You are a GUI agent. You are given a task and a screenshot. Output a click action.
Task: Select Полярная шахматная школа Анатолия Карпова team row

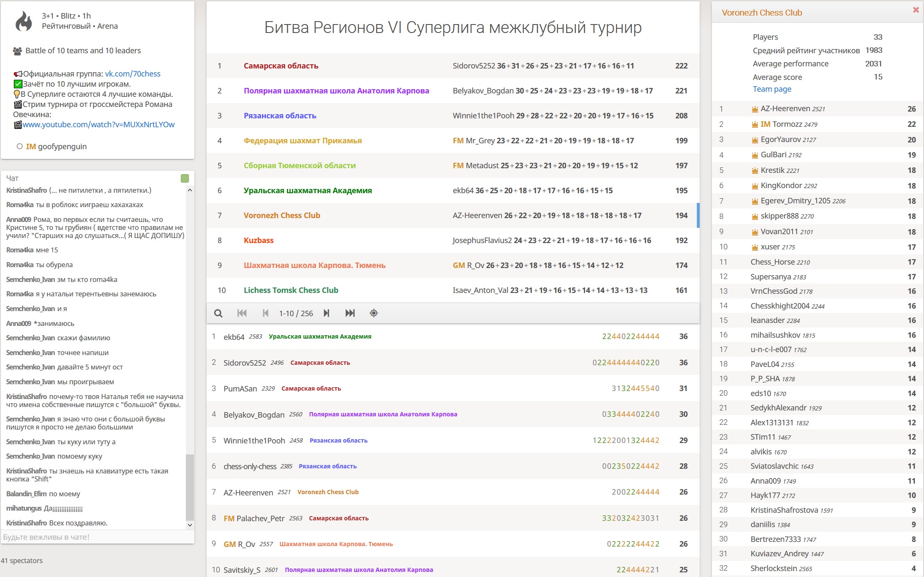coord(452,91)
